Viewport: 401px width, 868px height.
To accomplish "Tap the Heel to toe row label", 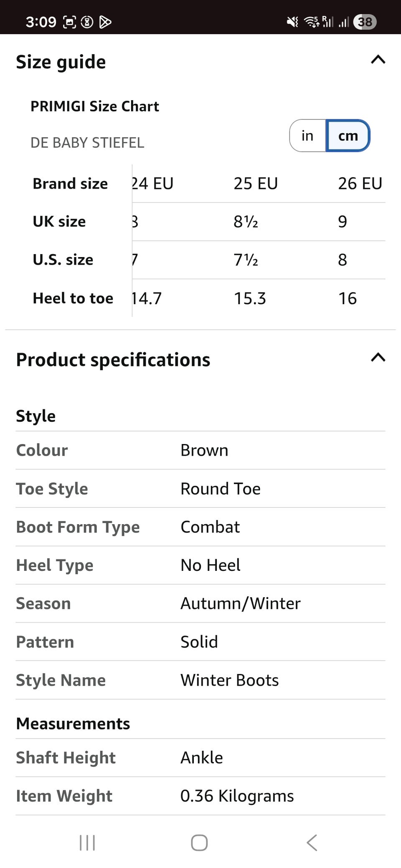I will (73, 298).
